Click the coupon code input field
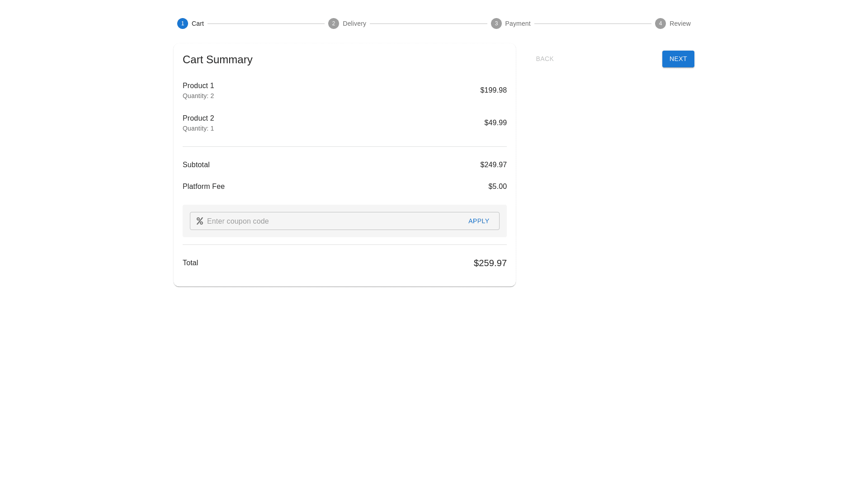Viewport: 868px width, 488px height. pos(316,221)
